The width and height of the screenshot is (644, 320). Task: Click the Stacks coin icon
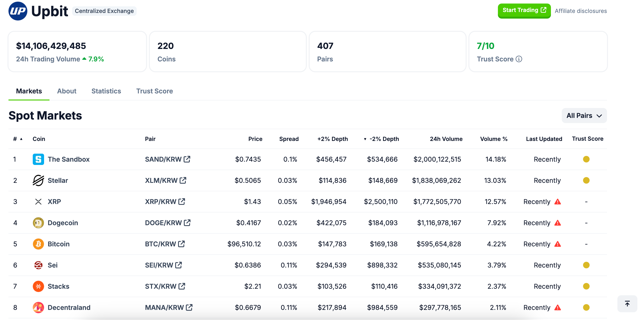pos(38,286)
